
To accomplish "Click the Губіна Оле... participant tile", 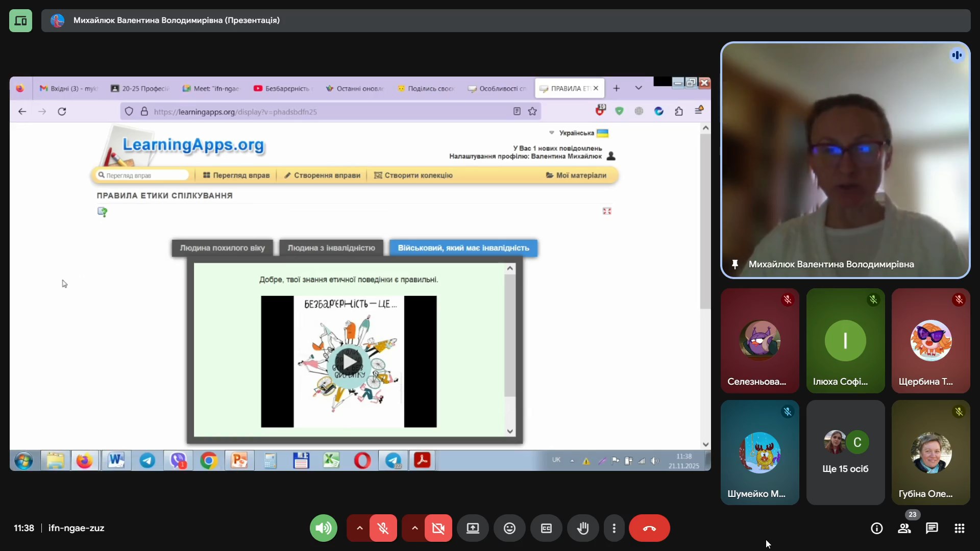I will pos(930,453).
